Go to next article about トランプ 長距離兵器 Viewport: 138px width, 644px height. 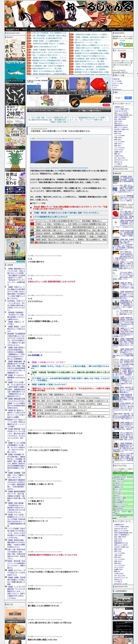tap(88, 119)
